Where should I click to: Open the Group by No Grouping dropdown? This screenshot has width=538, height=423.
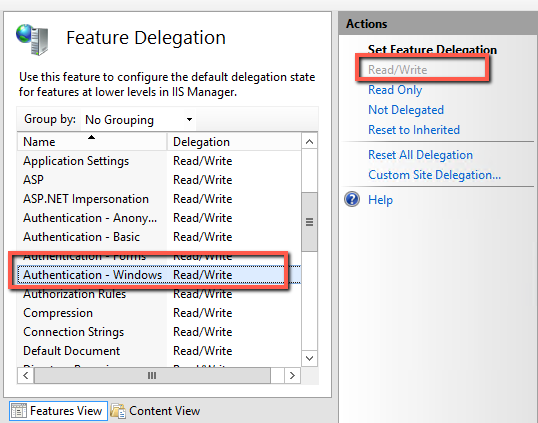click(x=138, y=120)
